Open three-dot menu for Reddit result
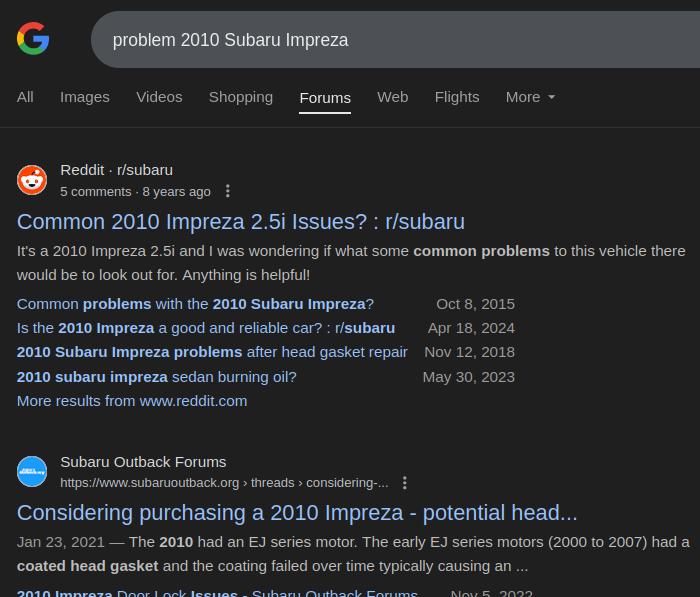The height and width of the screenshot is (597, 700). click(x=228, y=191)
